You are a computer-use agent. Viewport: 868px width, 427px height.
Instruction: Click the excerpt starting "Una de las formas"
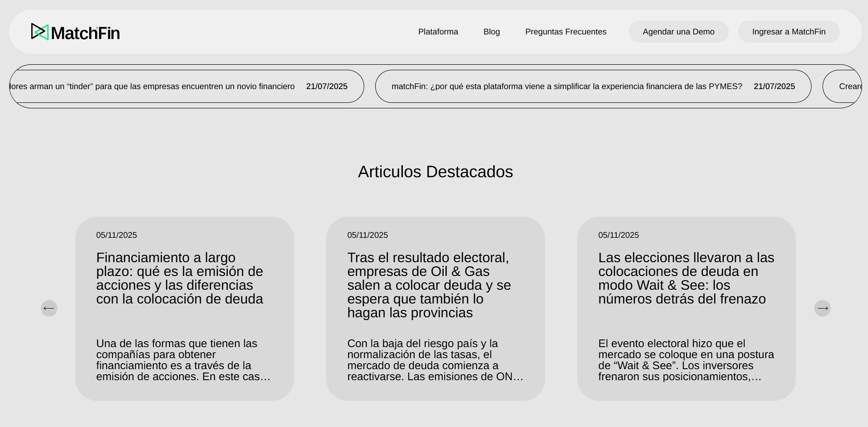[183, 360]
